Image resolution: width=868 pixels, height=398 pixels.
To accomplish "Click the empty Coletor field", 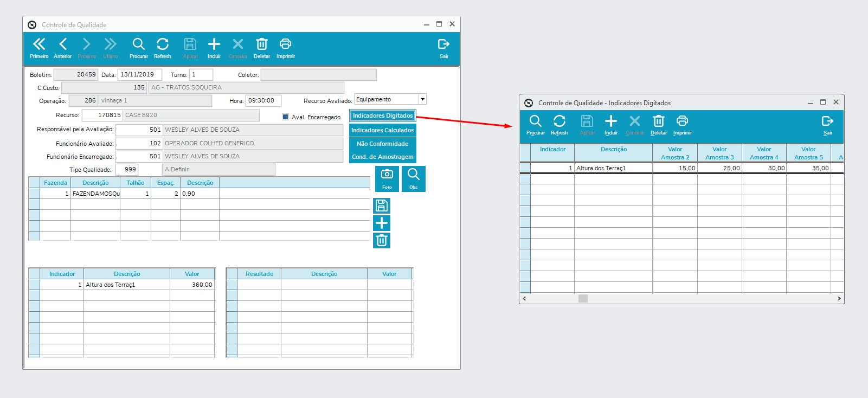I will pos(319,75).
